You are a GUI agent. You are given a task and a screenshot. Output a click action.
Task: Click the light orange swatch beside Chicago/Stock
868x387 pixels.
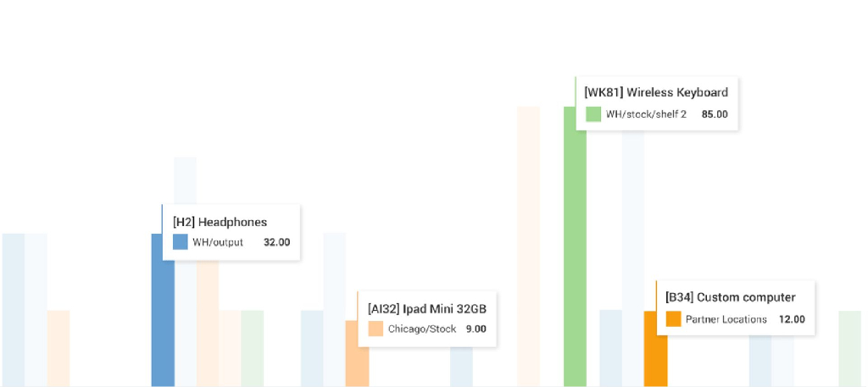(x=375, y=329)
